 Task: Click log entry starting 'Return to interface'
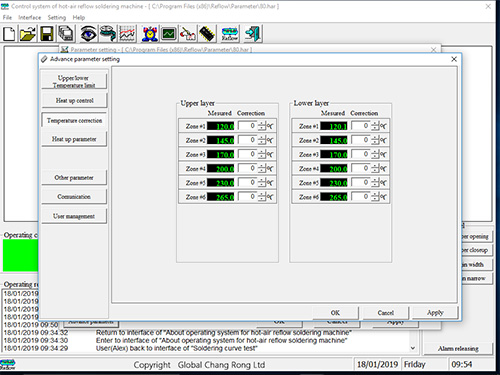point(224,332)
